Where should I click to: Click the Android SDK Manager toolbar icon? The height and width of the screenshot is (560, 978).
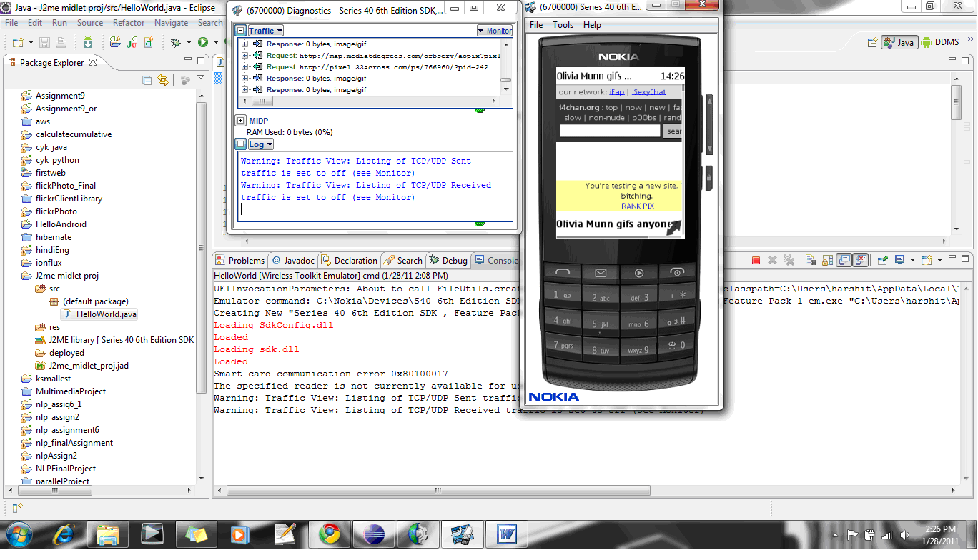pos(87,43)
